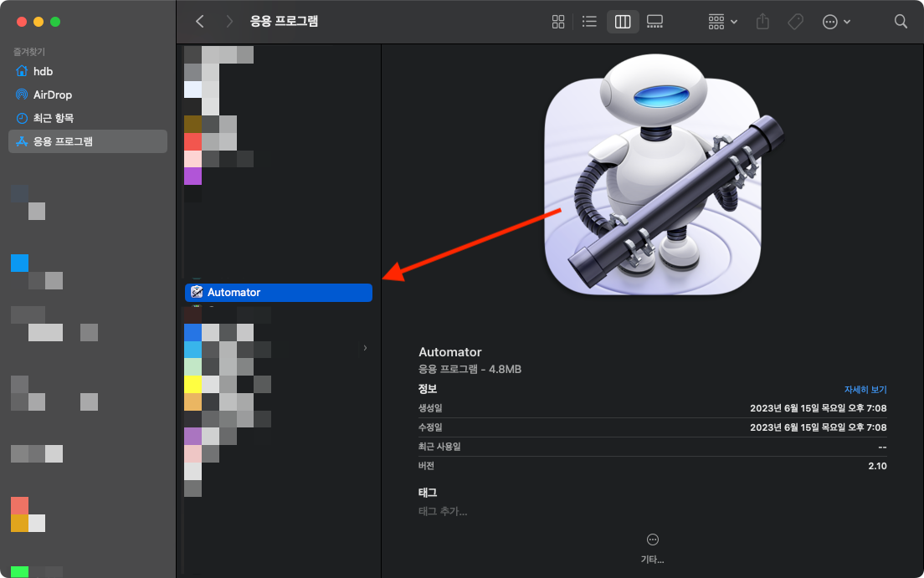The height and width of the screenshot is (578, 924).
Task: Switch to gallery view
Action: (654, 22)
